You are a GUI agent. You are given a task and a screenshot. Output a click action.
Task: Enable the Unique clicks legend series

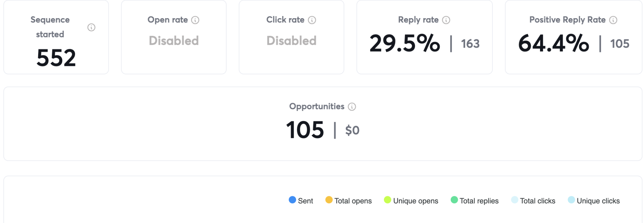594,201
